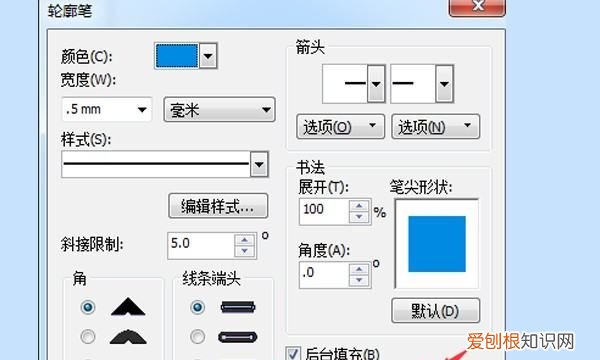The image size is (600, 360).
Task: Click the 展开(T) value field
Action: point(324,211)
